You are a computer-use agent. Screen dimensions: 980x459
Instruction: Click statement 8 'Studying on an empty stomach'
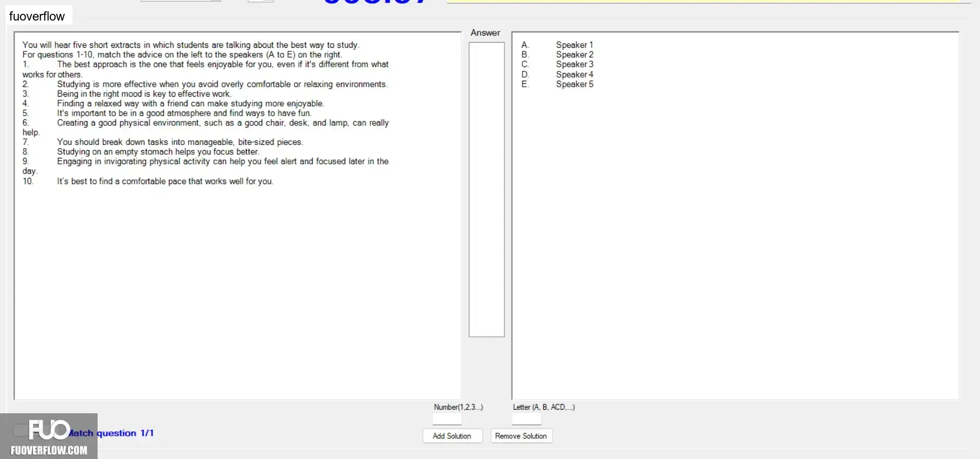[x=141, y=152]
